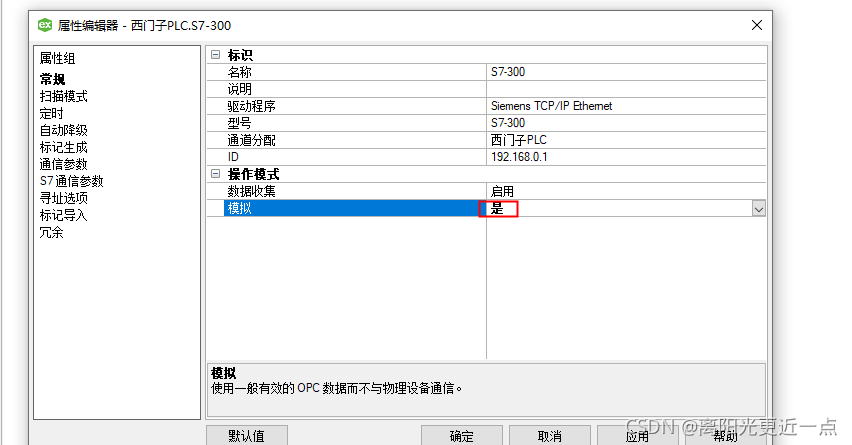Screen dimensions: 852x445
Task: Select the 自动降级 property group
Action: point(64,130)
